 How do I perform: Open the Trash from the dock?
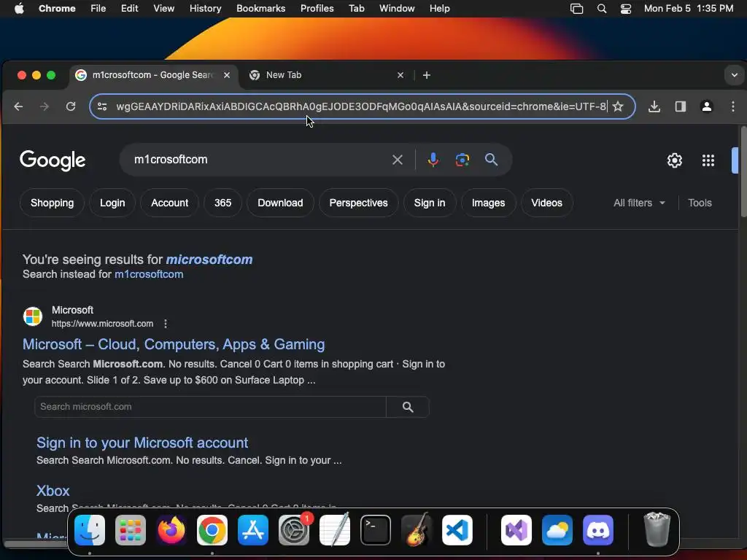point(657,529)
